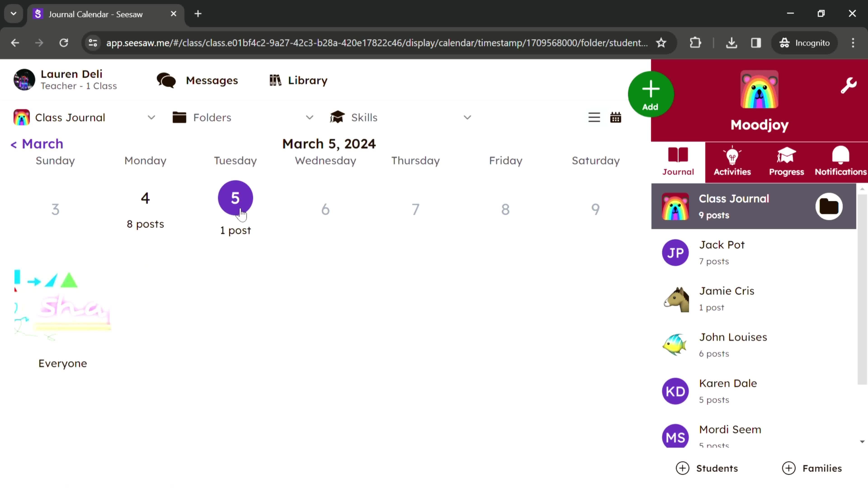The height and width of the screenshot is (488, 868).
Task: Navigate back to March calendar
Action: pos(37,144)
